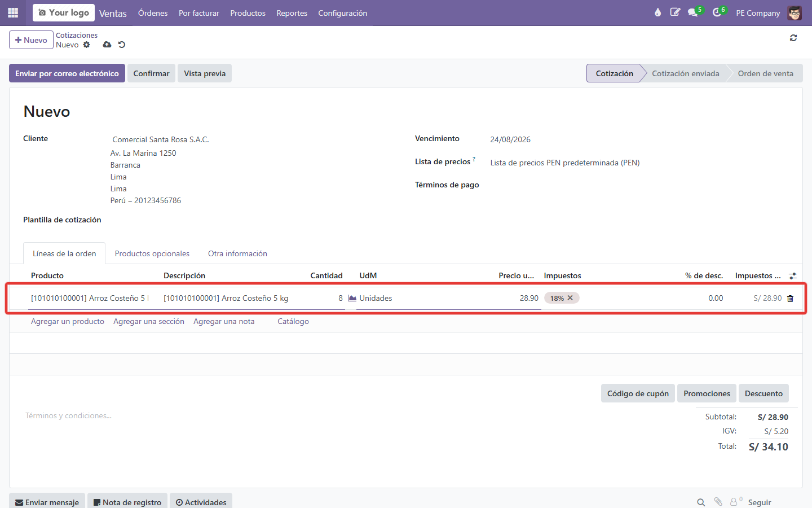The width and height of the screenshot is (812, 508).
Task: Open the main apps grid menu
Action: pyautogui.click(x=13, y=12)
